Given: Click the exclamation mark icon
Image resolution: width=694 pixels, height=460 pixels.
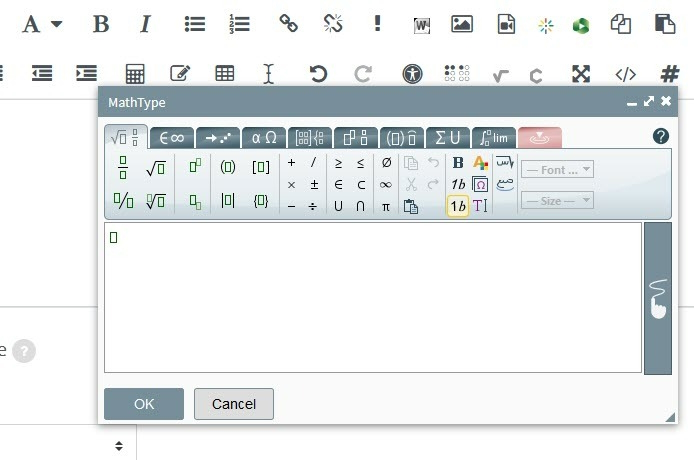Looking at the screenshot, I should [377, 23].
